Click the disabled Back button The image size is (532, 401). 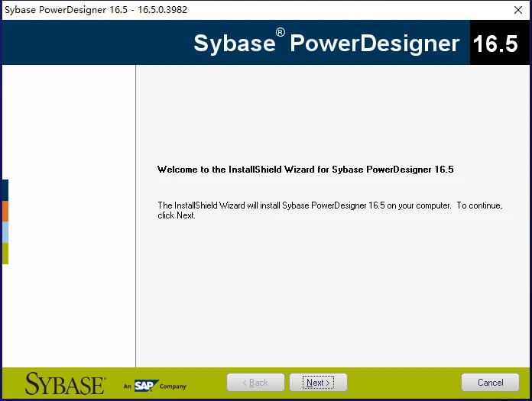pos(255,383)
